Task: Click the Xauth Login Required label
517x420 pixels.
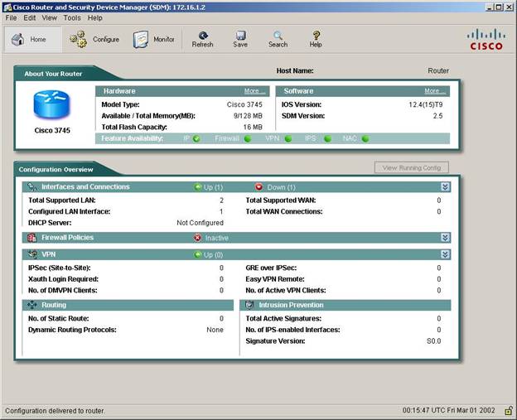Action: (63, 279)
